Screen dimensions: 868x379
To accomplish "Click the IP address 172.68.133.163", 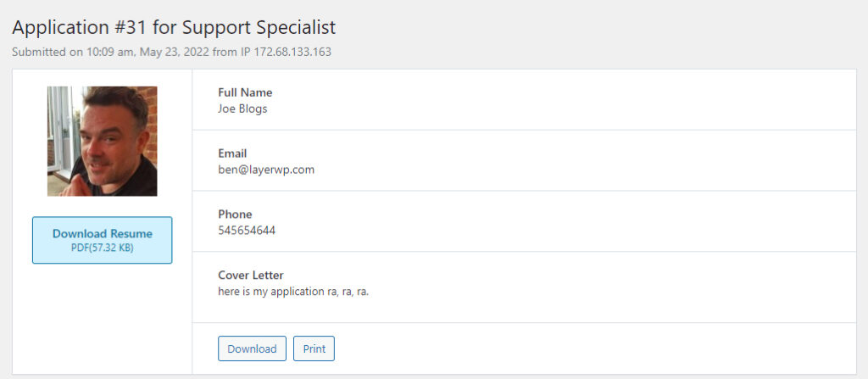I will [x=292, y=52].
